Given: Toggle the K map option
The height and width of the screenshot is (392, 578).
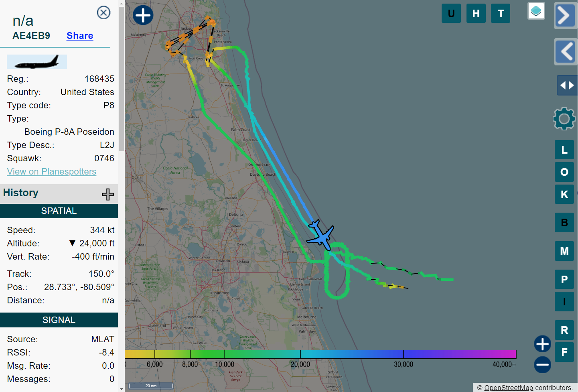Looking at the screenshot, I should 564,194.
